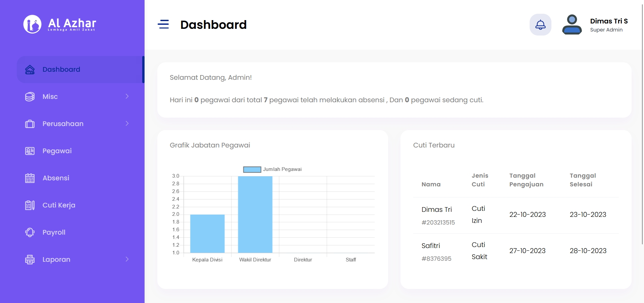Expand the Misc submenu chevron
The width and height of the screenshot is (644, 303).
point(127,97)
